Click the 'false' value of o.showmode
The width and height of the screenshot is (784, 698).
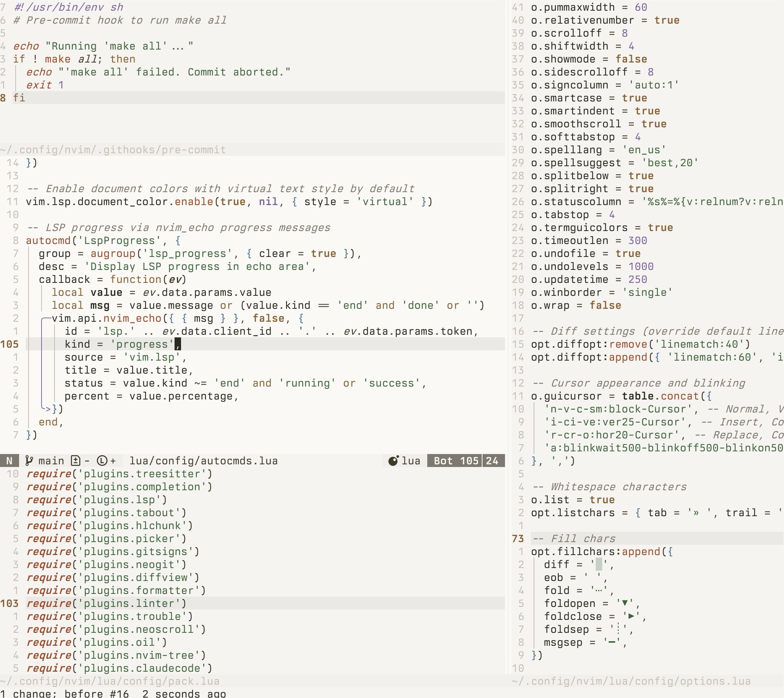tap(631, 59)
